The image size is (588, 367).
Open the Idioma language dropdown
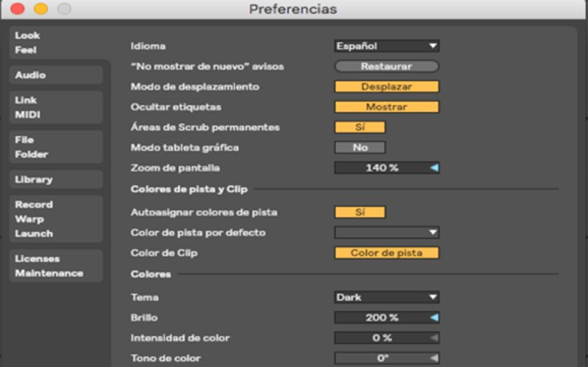(386, 46)
